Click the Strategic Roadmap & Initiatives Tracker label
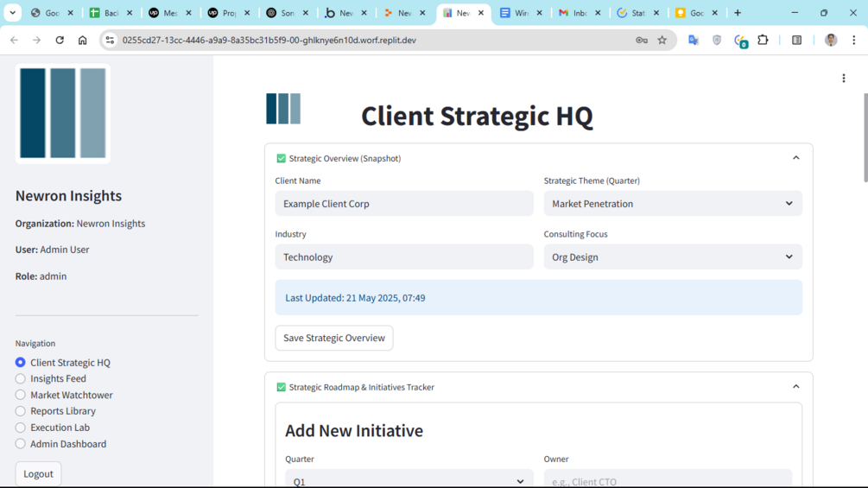The height and width of the screenshot is (488, 868). click(362, 387)
